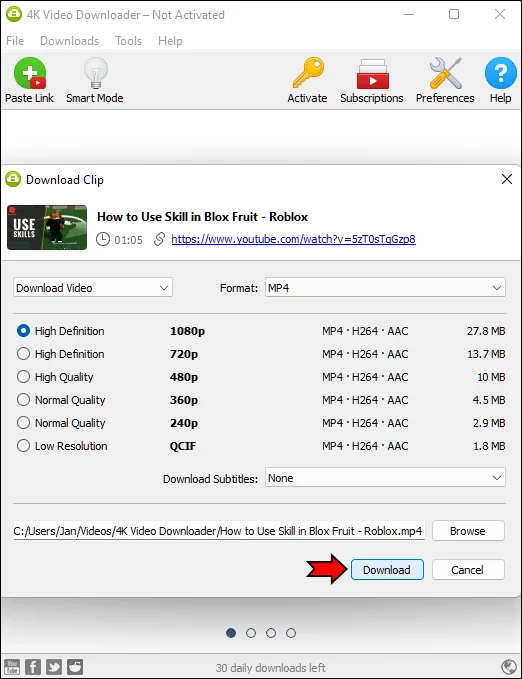
Task: Click the Blox Fruit video thumbnail
Action: tap(47, 227)
